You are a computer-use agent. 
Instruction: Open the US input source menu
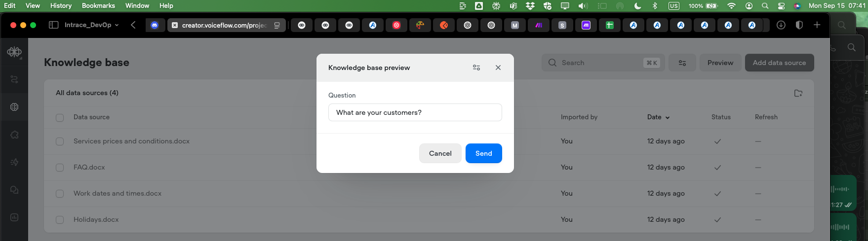[674, 6]
